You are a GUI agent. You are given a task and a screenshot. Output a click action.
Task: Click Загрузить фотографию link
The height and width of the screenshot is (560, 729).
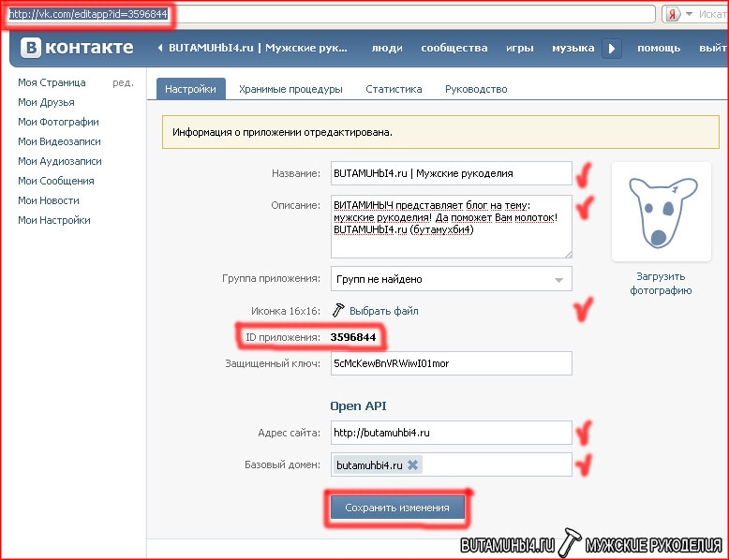[661, 284]
